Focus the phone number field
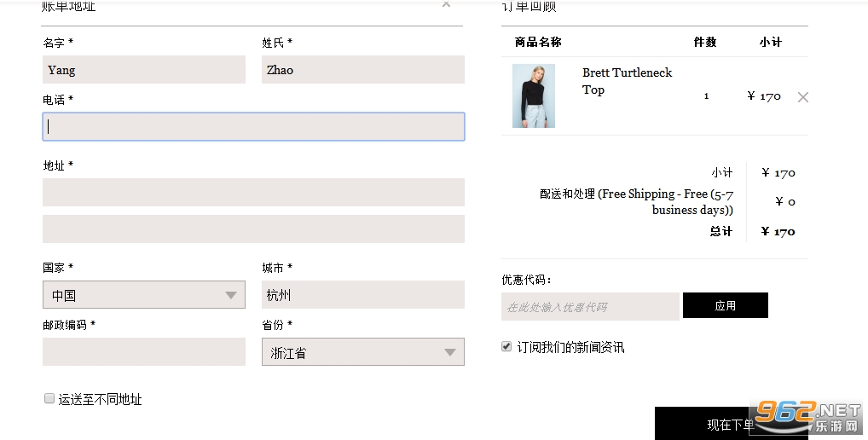 tap(253, 127)
